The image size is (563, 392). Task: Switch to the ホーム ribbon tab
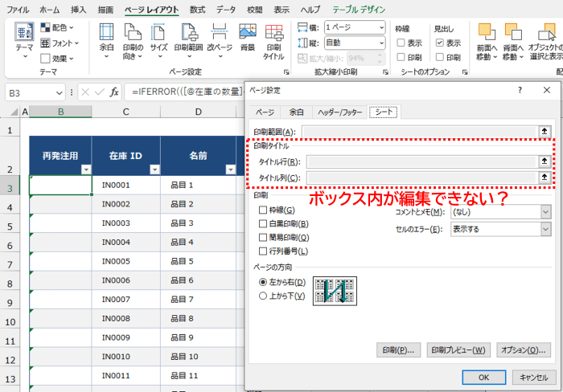50,10
